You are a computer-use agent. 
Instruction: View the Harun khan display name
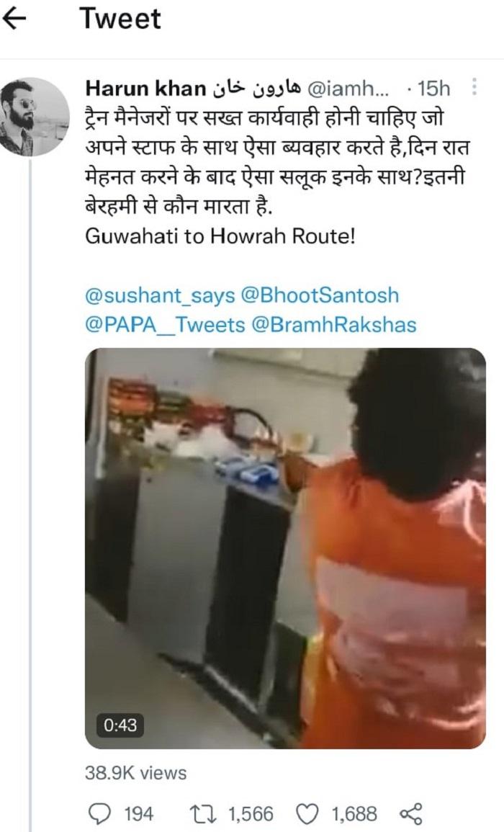click(146, 89)
